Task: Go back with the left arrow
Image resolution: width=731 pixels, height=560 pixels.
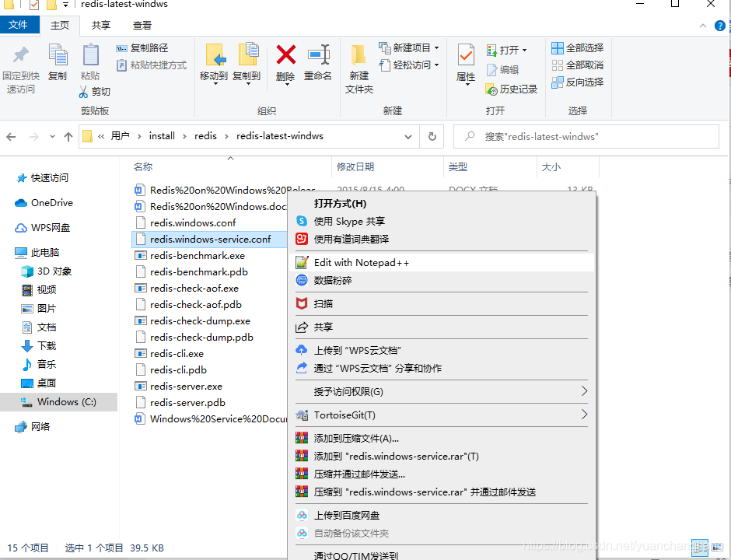Action: 11,137
